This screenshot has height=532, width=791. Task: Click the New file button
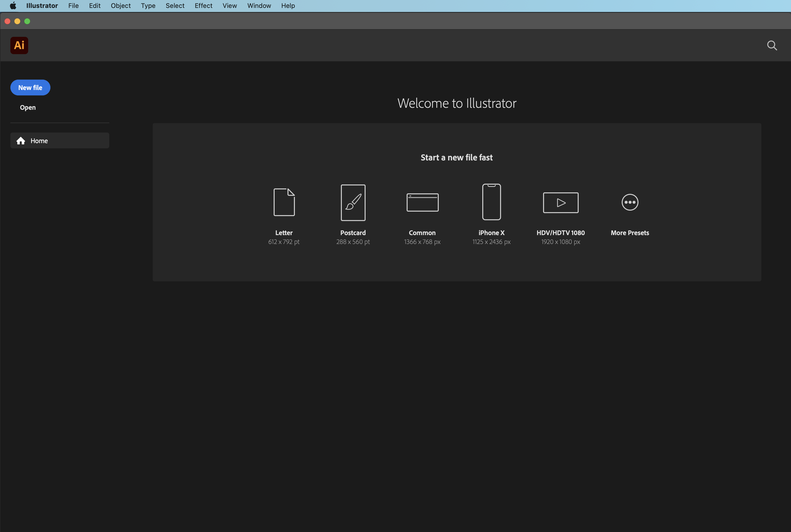click(x=30, y=88)
